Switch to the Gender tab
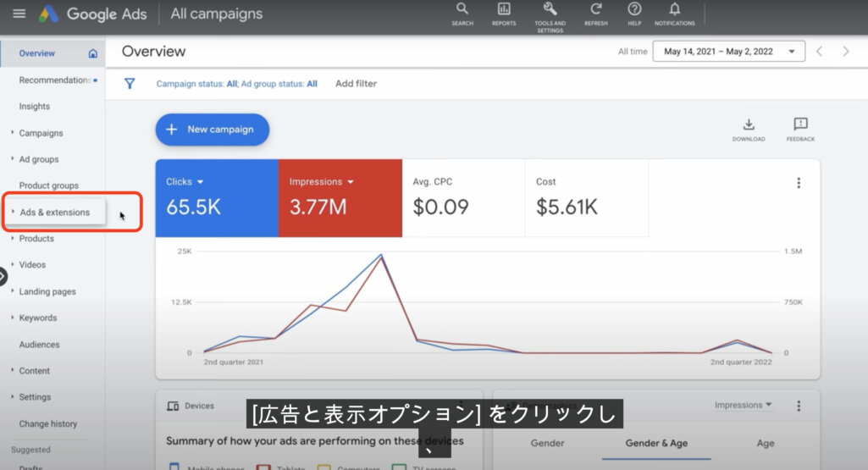 [547, 443]
